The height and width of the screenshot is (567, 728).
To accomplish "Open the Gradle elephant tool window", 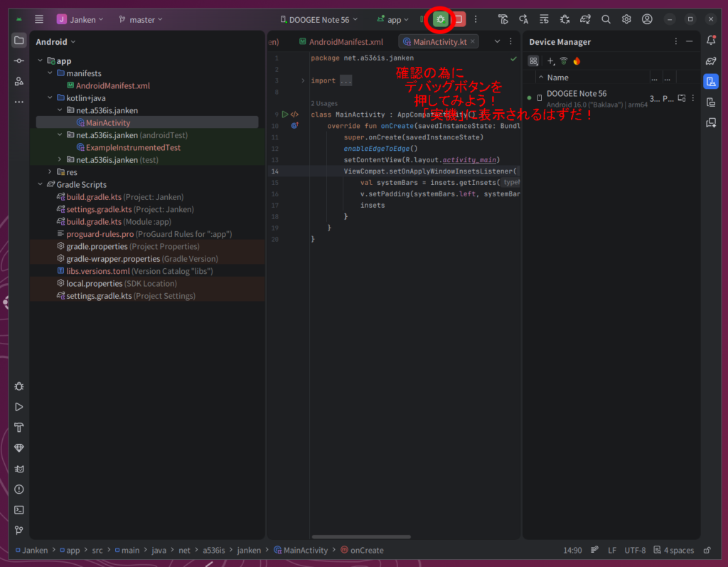I will coord(710,61).
